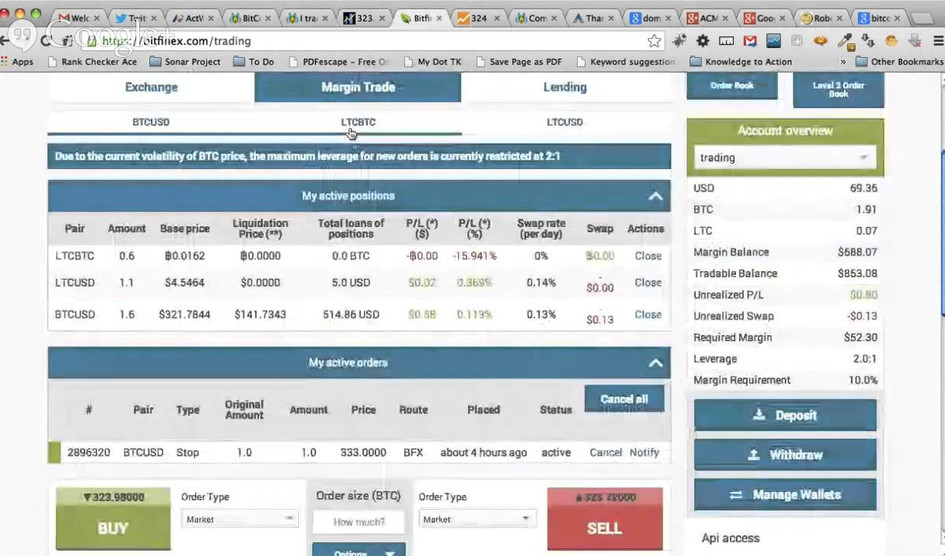945x556 pixels.
Task: Cancel order 2896320
Action: pyautogui.click(x=605, y=452)
